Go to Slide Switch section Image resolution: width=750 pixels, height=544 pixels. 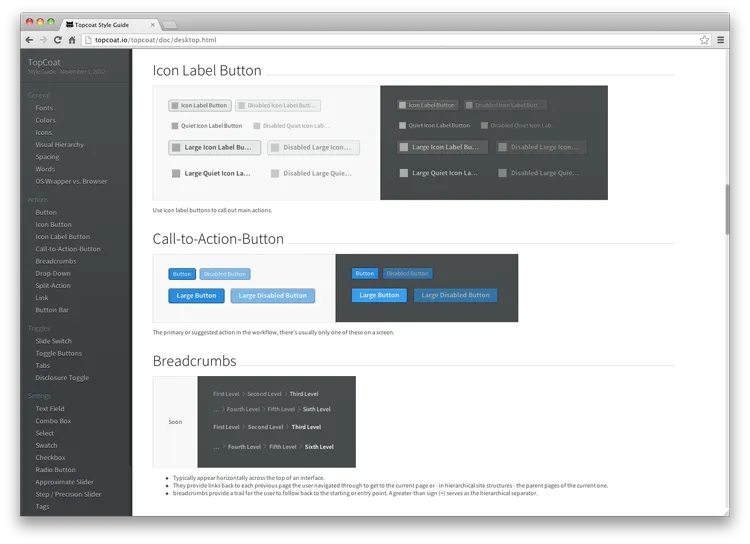click(x=54, y=341)
